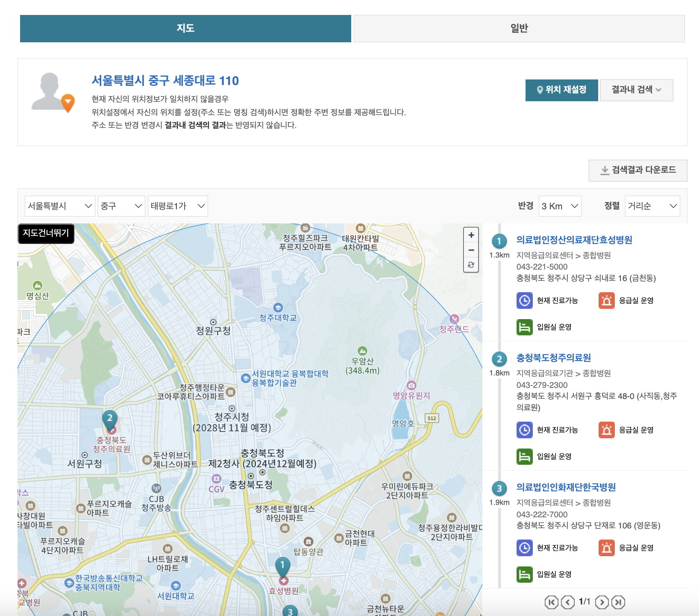Click 입원실 운영 bed icon for 청주의료원

click(x=524, y=457)
